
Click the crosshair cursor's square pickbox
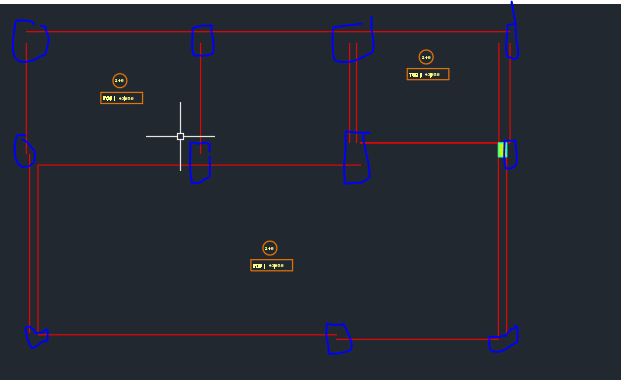click(x=181, y=136)
